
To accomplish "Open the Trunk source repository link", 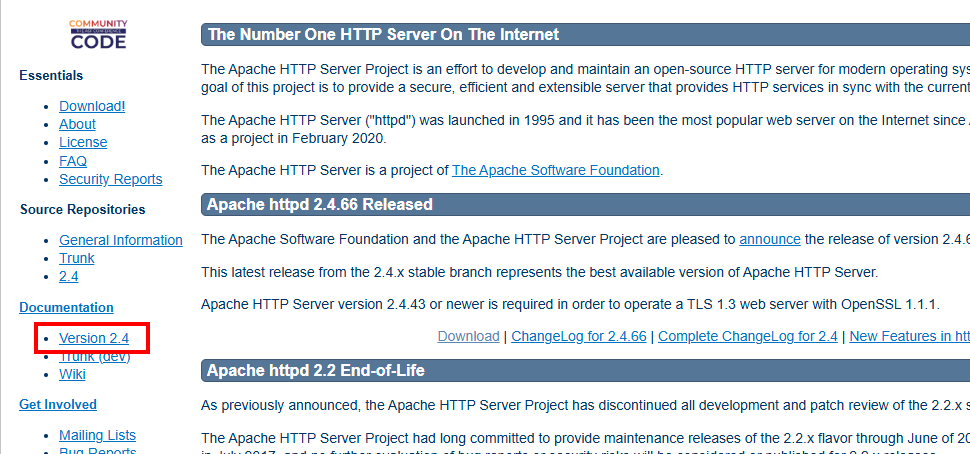I will point(77,258).
